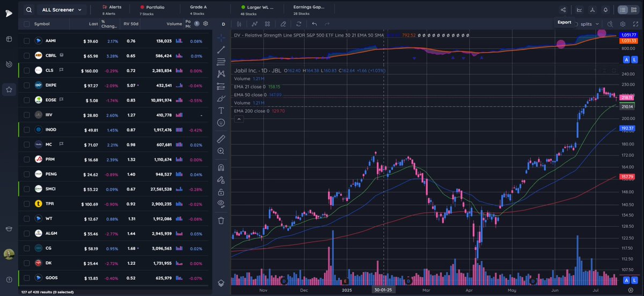The height and width of the screenshot is (296, 644).
Task: Open the help question mark icon
Action: [9, 279]
